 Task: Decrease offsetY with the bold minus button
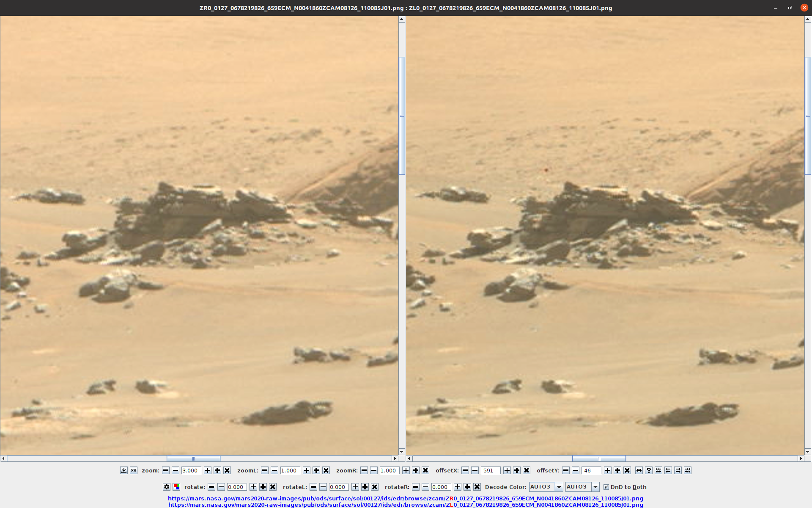click(x=566, y=470)
